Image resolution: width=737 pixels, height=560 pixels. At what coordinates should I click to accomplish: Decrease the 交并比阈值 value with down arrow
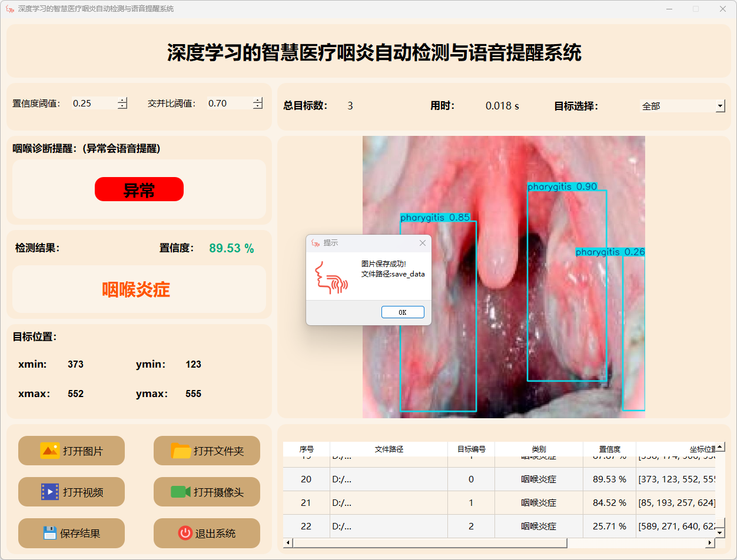point(258,106)
